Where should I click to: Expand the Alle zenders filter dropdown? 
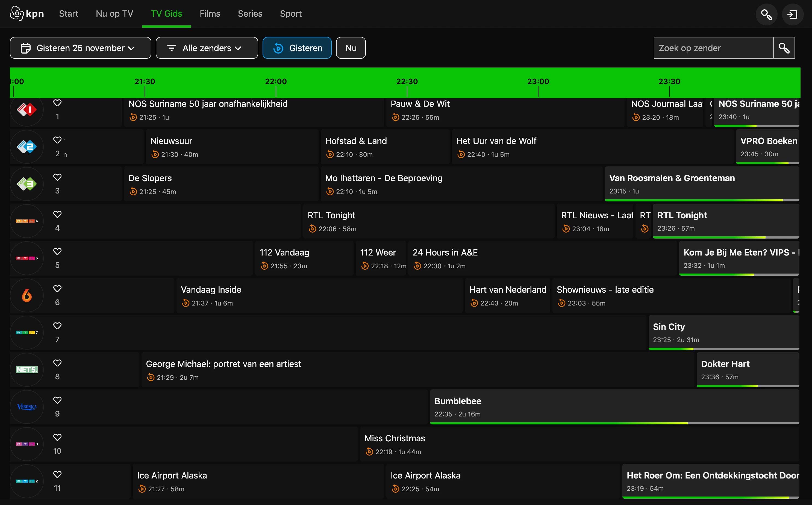pyautogui.click(x=207, y=48)
